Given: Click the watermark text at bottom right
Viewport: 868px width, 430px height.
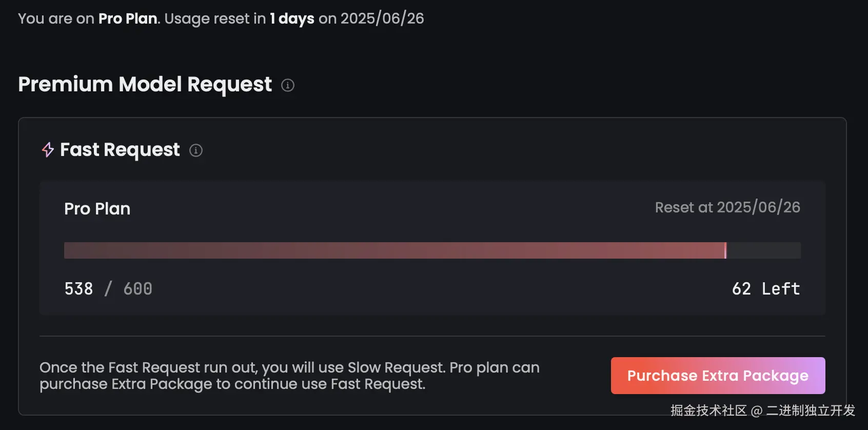Looking at the screenshot, I should 762,411.
